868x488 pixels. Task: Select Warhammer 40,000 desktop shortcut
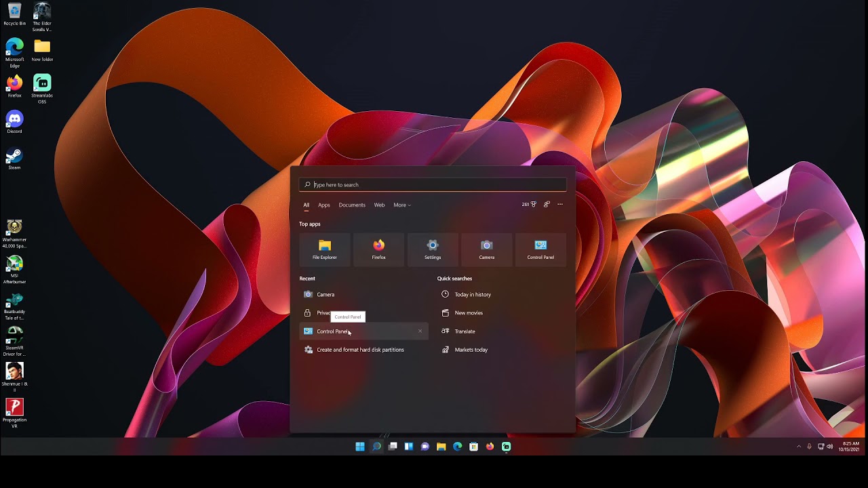coord(14,235)
